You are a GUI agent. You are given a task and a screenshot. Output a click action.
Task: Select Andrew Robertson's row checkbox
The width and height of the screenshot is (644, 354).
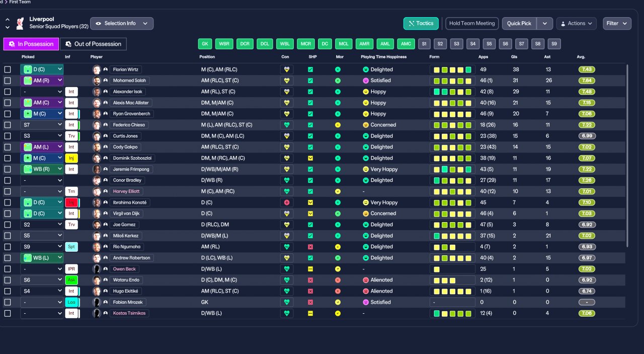pyautogui.click(x=8, y=258)
